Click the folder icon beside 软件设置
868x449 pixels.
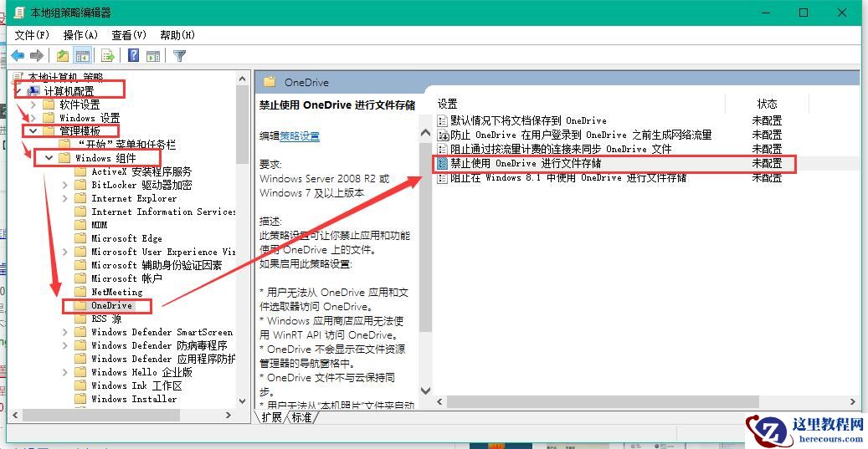pyautogui.click(x=49, y=105)
